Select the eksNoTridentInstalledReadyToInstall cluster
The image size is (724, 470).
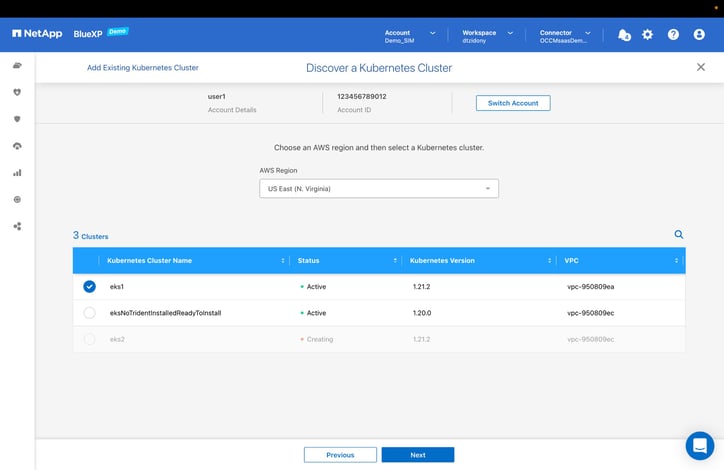(x=90, y=313)
